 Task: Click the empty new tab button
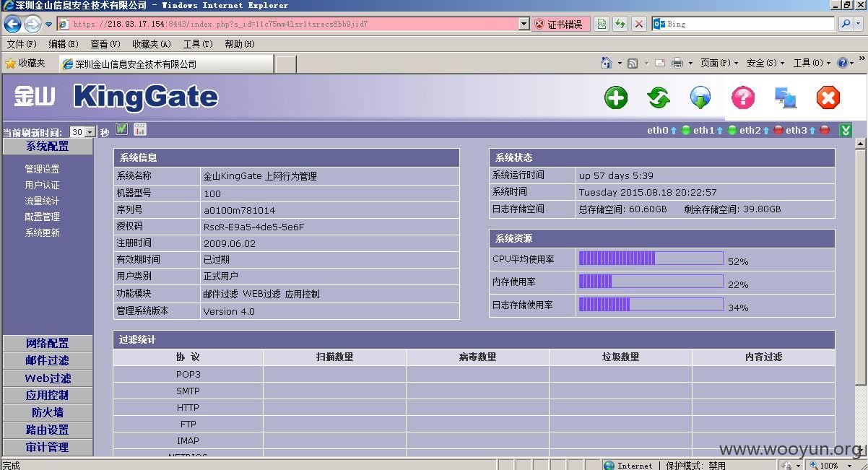pos(286,64)
